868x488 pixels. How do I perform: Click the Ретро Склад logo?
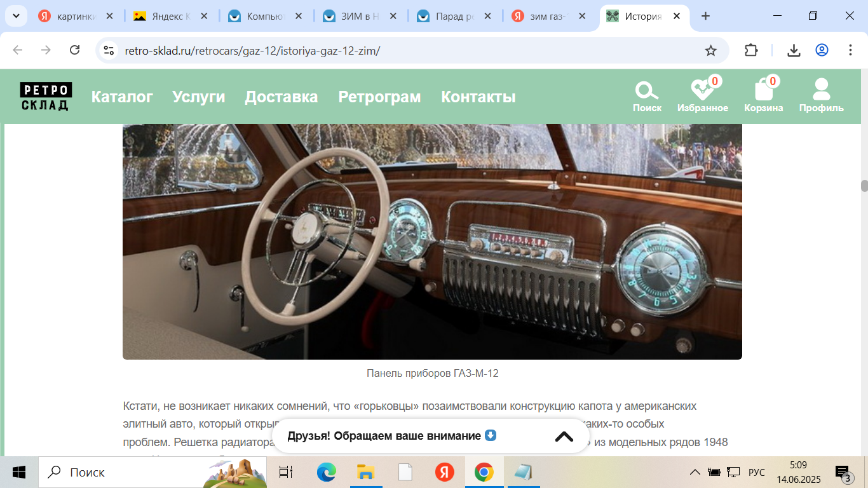click(45, 97)
